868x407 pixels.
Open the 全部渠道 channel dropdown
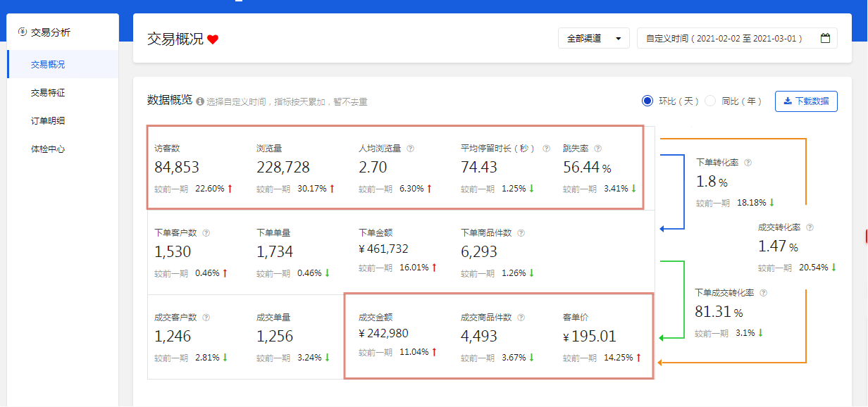point(593,38)
